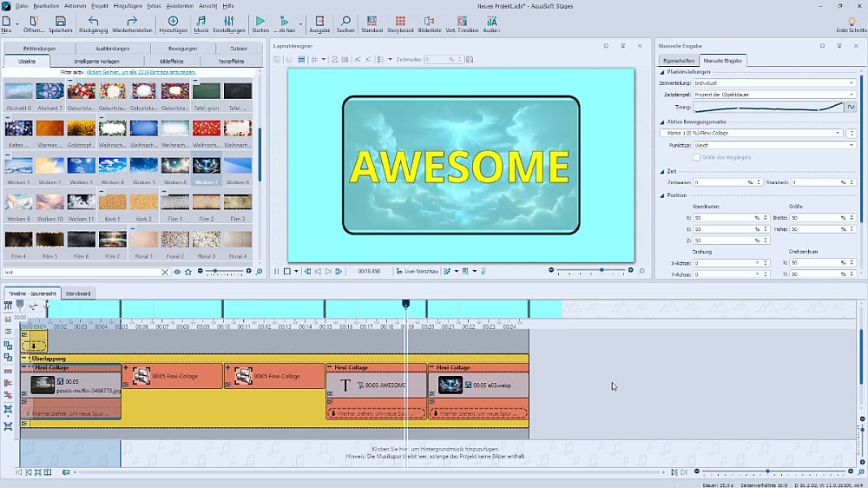
Task: Open the Musik toolbar icon
Action: pyautogui.click(x=201, y=20)
